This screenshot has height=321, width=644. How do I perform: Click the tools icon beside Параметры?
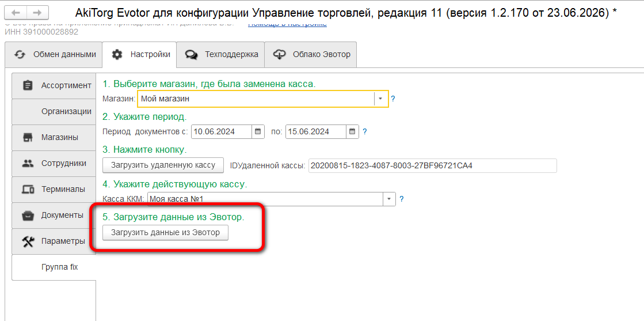pos(28,241)
